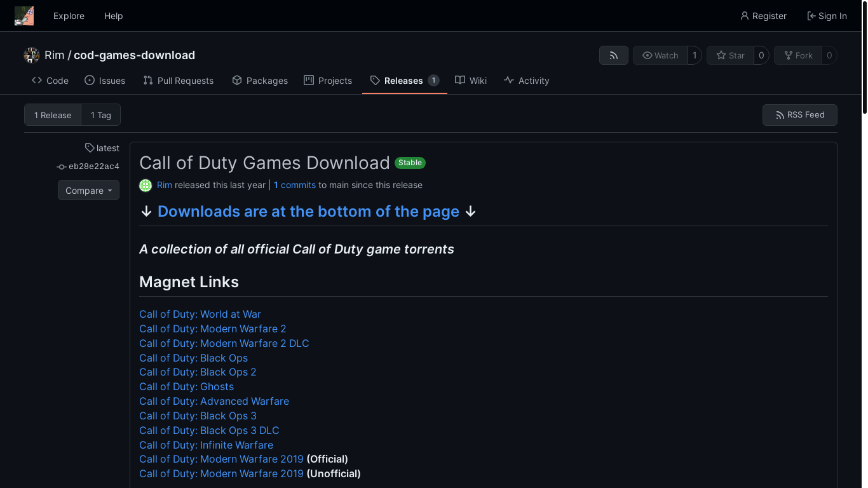The height and width of the screenshot is (488, 868).
Task: Open Modern Warfare 2019 (Unofficial) link
Action: click(x=221, y=473)
